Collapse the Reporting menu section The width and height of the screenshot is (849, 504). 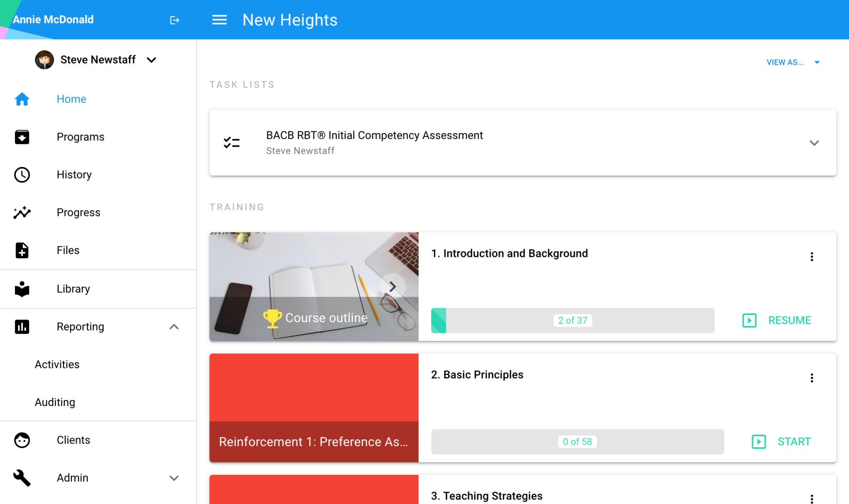click(174, 327)
